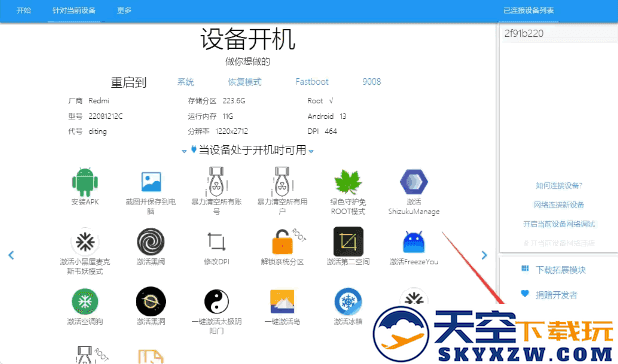Click the 激活黑洞 planet icon
This screenshot has width=618, height=364.
point(151,301)
